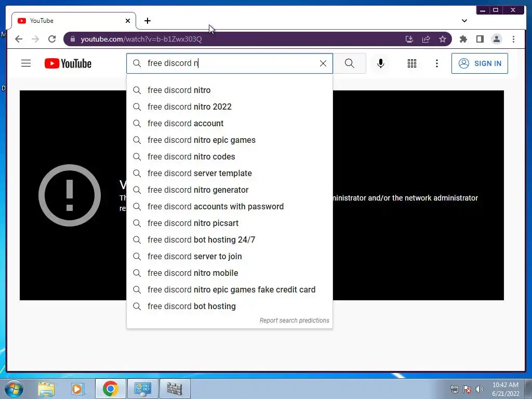The image size is (532, 399).
Task: Go forward with browser forward arrow
Action: click(35, 39)
